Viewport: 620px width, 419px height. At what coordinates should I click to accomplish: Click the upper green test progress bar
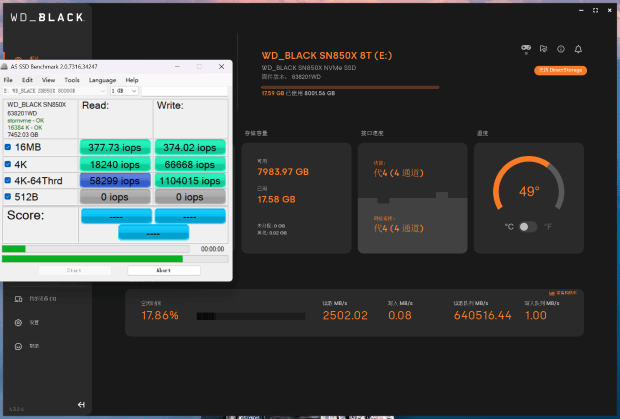96,249
